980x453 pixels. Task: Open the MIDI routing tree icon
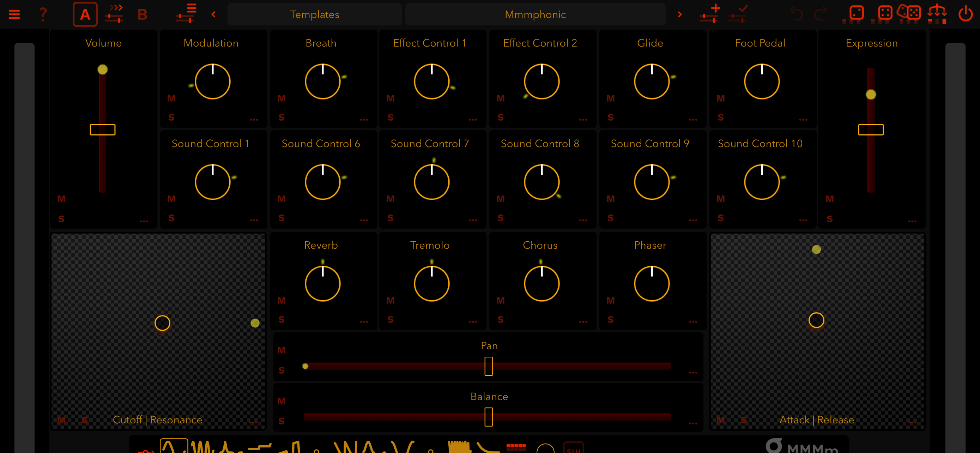click(937, 14)
